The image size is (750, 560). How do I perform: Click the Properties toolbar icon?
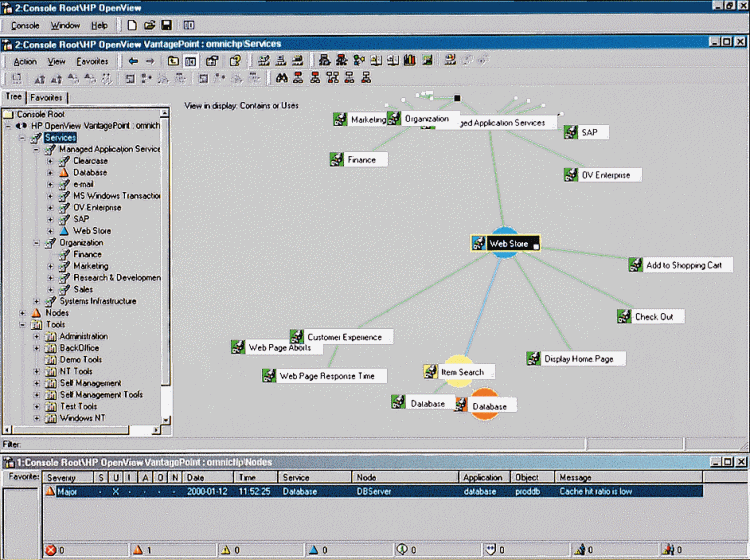212,61
